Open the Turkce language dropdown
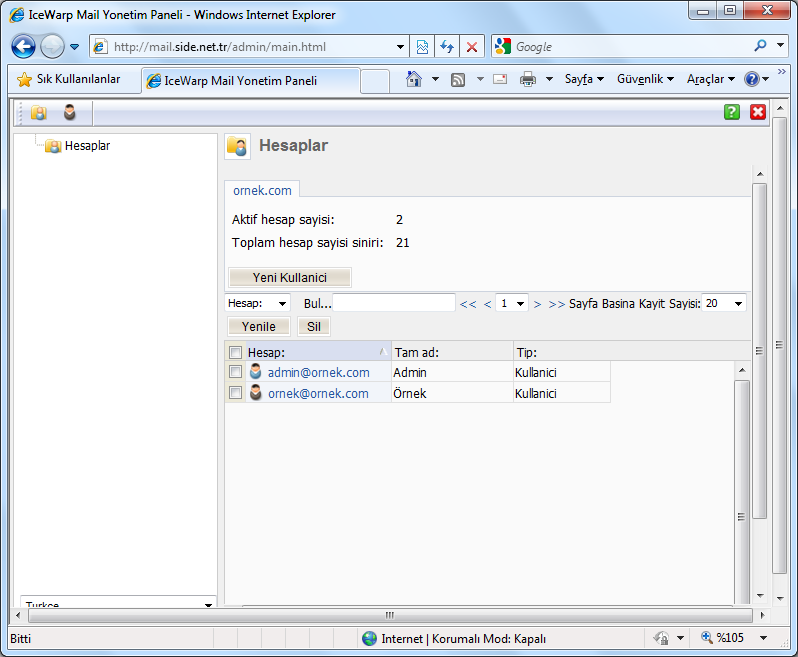This screenshot has width=798, height=657. [x=118, y=602]
